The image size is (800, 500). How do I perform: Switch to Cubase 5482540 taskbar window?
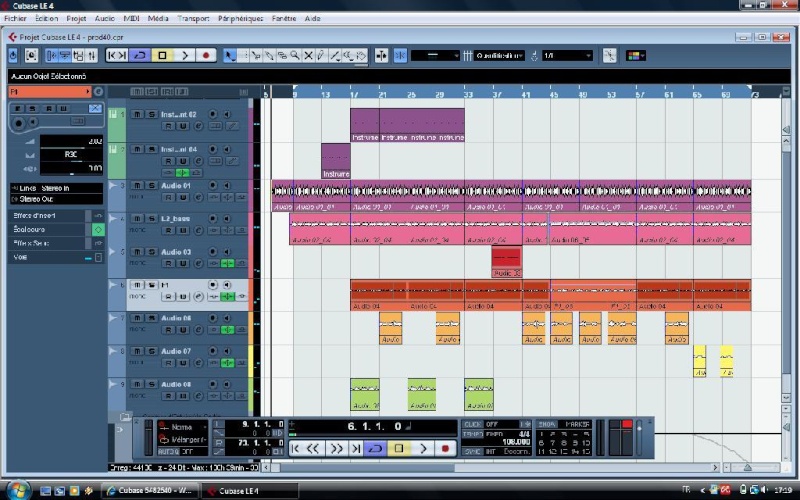[151, 491]
